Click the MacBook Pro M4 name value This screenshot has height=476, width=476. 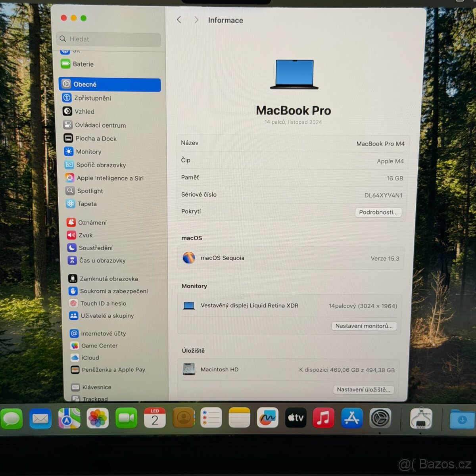pos(380,144)
